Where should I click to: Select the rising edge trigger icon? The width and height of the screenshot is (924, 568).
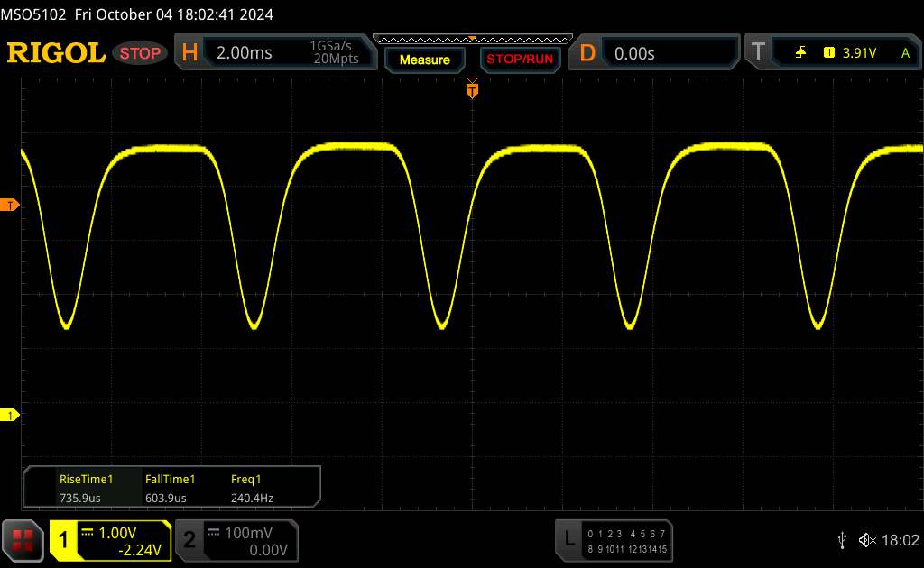click(800, 53)
